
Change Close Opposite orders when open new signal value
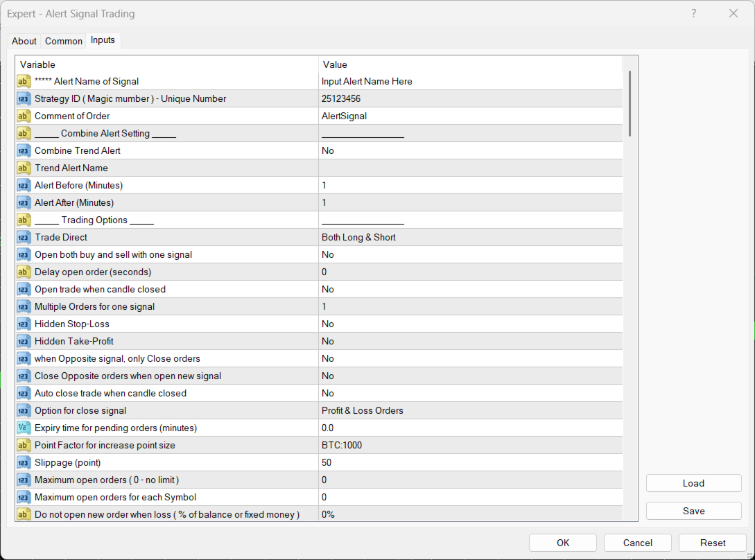coord(471,376)
